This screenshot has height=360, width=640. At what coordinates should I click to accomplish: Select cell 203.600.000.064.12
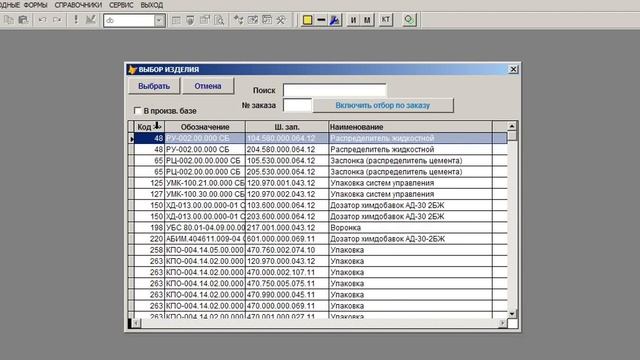(287, 216)
